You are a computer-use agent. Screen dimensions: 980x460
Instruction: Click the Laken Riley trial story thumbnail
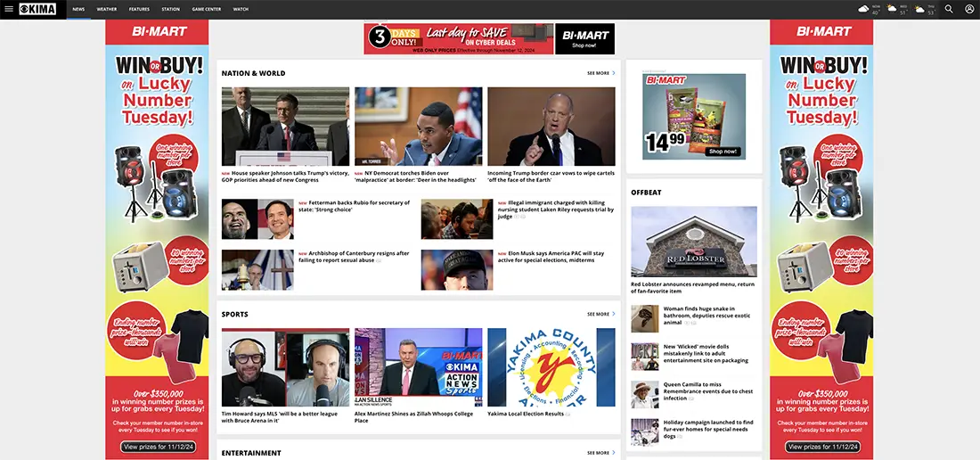click(x=457, y=219)
